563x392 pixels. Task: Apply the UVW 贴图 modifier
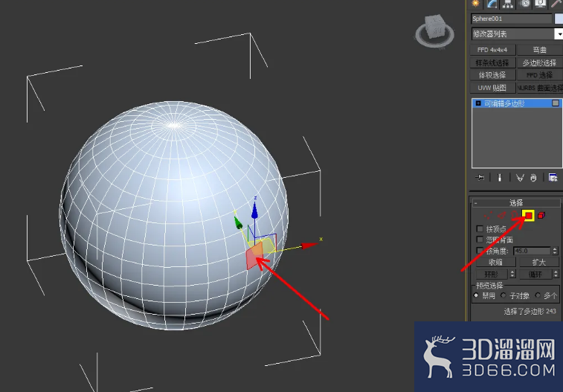(492, 88)
